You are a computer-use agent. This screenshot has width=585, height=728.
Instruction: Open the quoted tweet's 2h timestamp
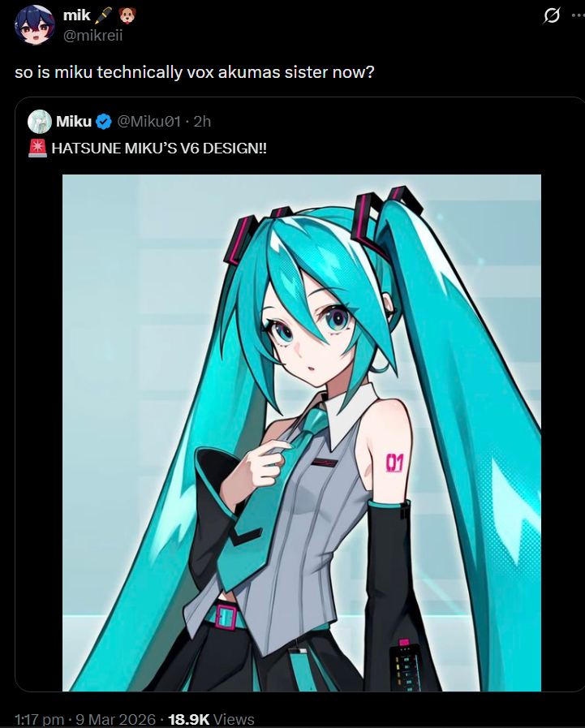pos(202,122)
